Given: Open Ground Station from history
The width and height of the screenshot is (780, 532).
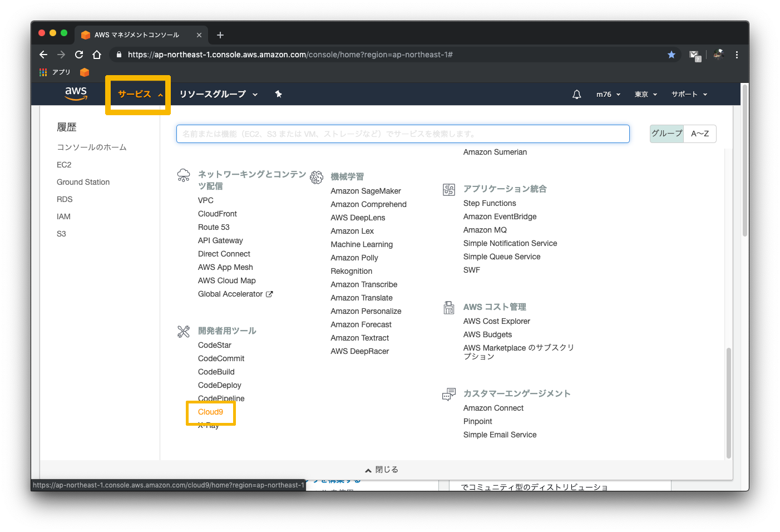Looking at the screenshot, I should click(x=83, y=182).
